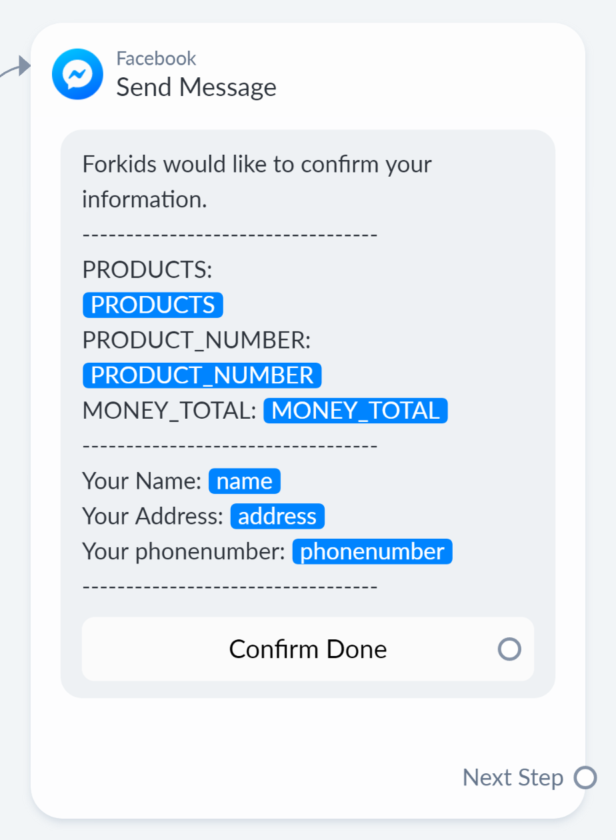Click the address variable tag

pyautogui.click(x=277, y=516)
